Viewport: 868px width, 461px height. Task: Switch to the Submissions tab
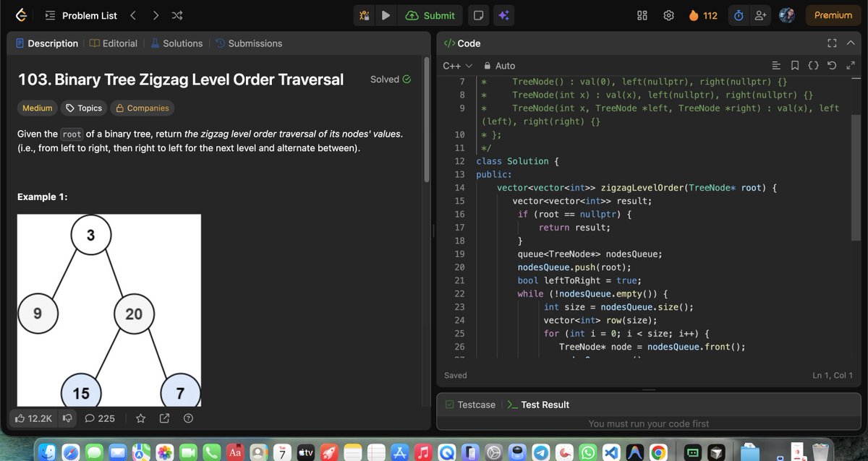point(249,43)
